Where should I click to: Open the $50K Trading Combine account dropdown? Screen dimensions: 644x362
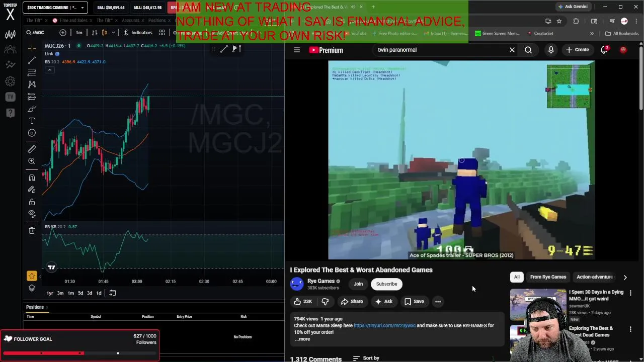click(x=55, y=8)
